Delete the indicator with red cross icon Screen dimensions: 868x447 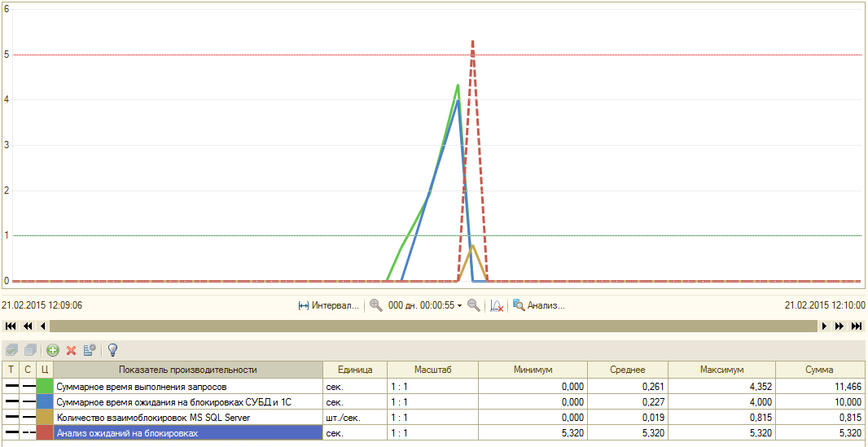tap(71, 349)
